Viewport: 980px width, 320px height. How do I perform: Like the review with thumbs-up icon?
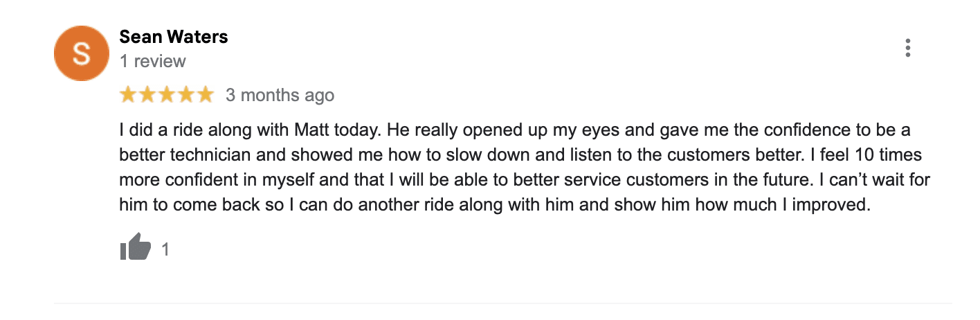click(135, 247)
